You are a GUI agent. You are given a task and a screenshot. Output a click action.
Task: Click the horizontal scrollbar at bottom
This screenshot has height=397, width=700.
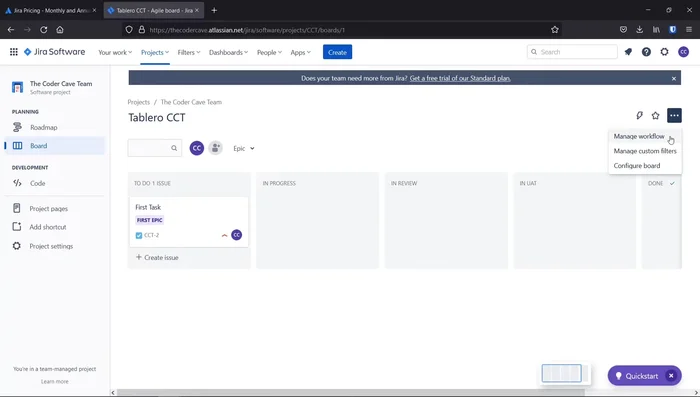(x=350, y=393)
